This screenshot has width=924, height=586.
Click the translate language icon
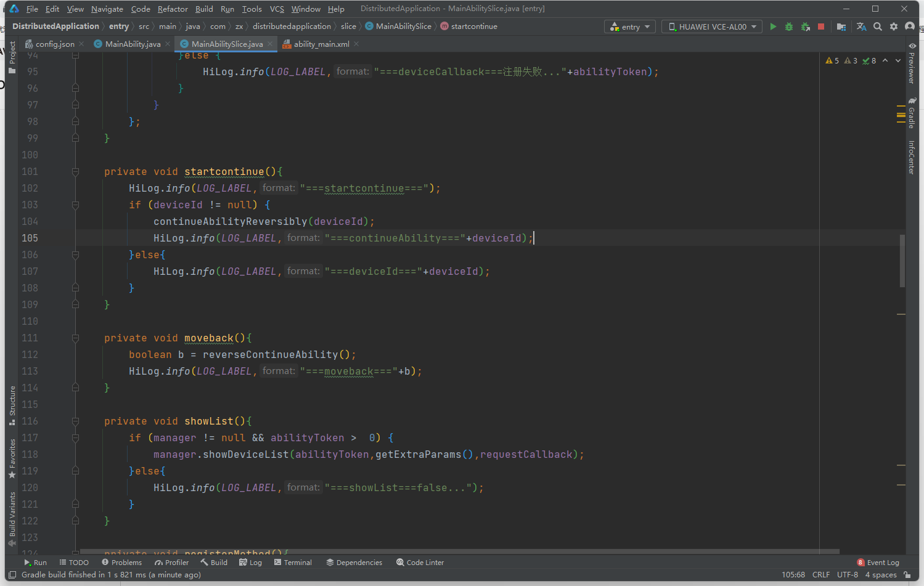click(x=862, y=26)
